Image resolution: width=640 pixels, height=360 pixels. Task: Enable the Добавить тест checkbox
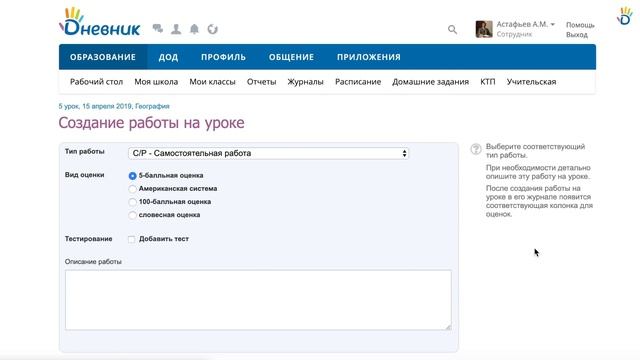click(x=131, y=239)
